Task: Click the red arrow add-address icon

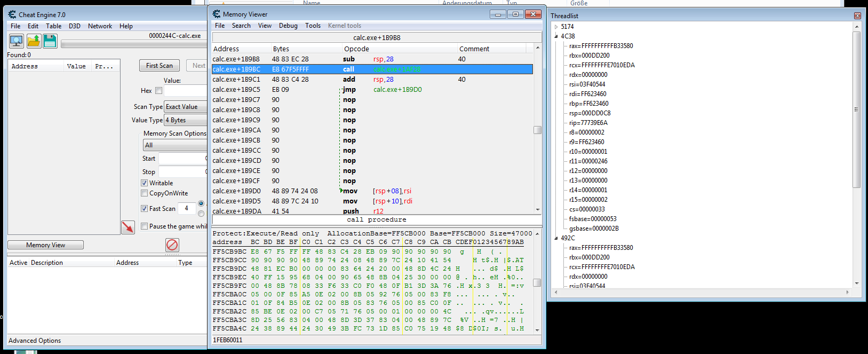Action: [128, 227]
